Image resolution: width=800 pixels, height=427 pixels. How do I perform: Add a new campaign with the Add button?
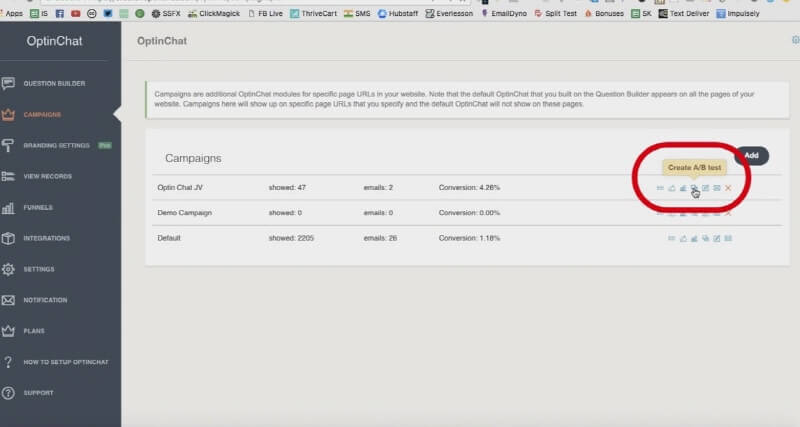[x=751, y=156]
